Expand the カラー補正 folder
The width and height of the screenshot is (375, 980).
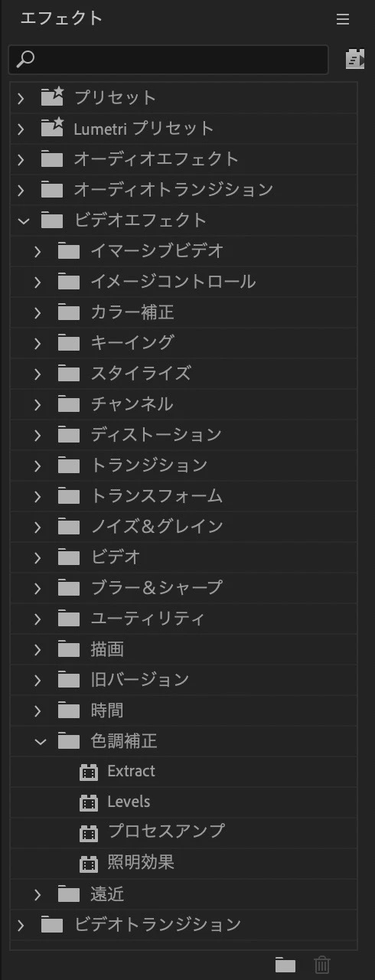38,312
